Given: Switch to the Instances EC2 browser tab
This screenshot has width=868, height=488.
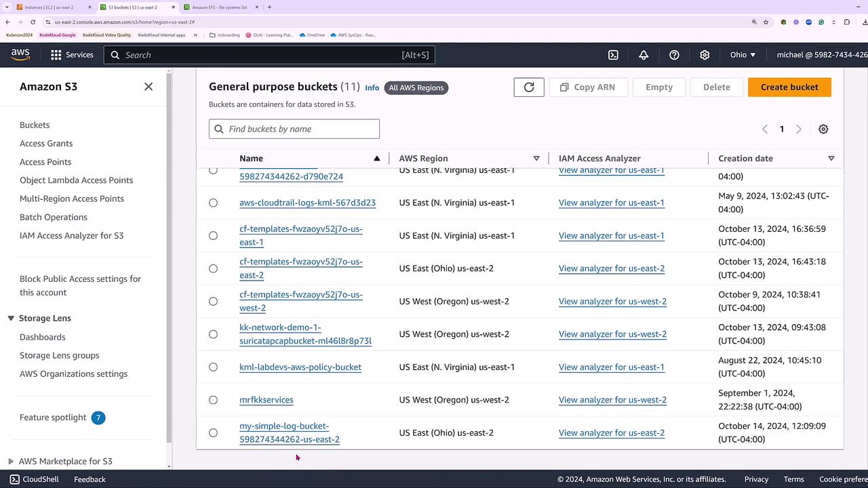Looking at the screenshot, I should [x=49, y=7].
